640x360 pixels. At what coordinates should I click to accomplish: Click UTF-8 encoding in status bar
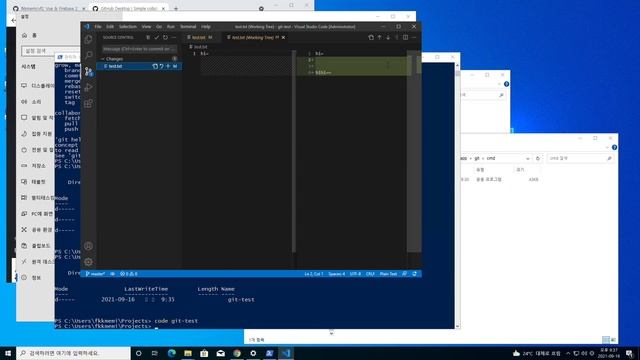pos(355,274)
